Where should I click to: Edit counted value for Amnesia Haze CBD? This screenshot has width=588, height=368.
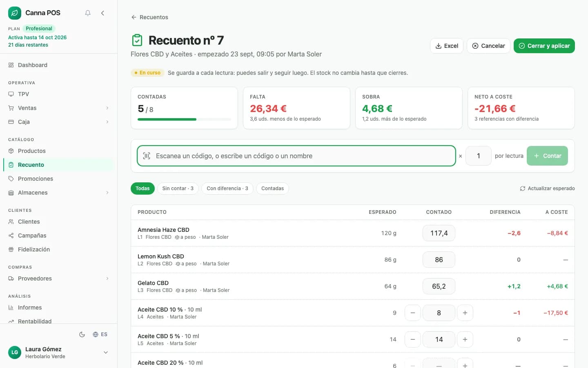pos(439,233)
